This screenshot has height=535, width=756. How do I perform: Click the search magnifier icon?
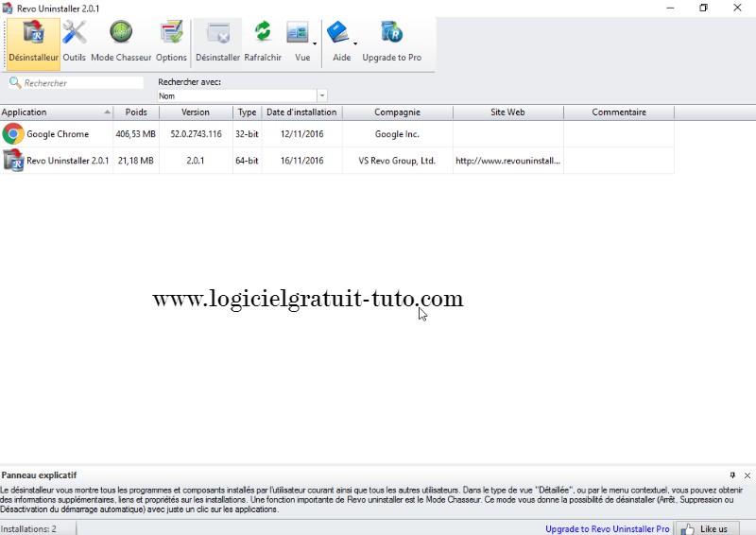[x=15, y=82]
